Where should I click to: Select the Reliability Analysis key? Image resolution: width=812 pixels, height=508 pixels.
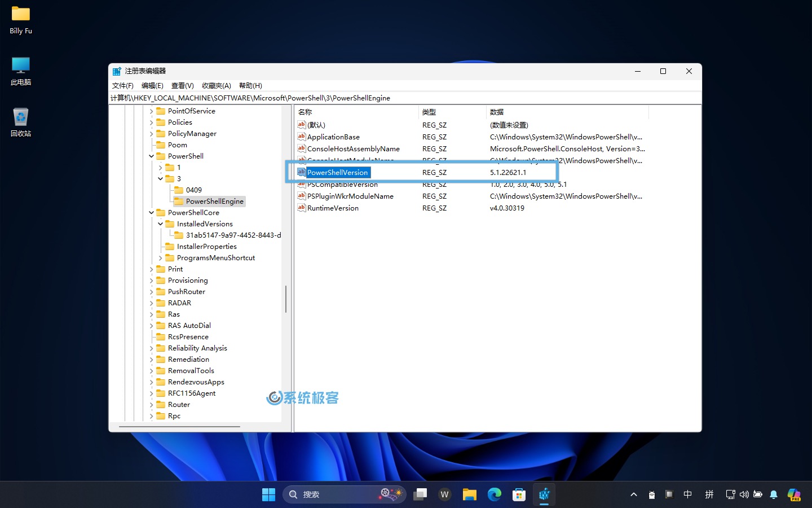(197, 348)
